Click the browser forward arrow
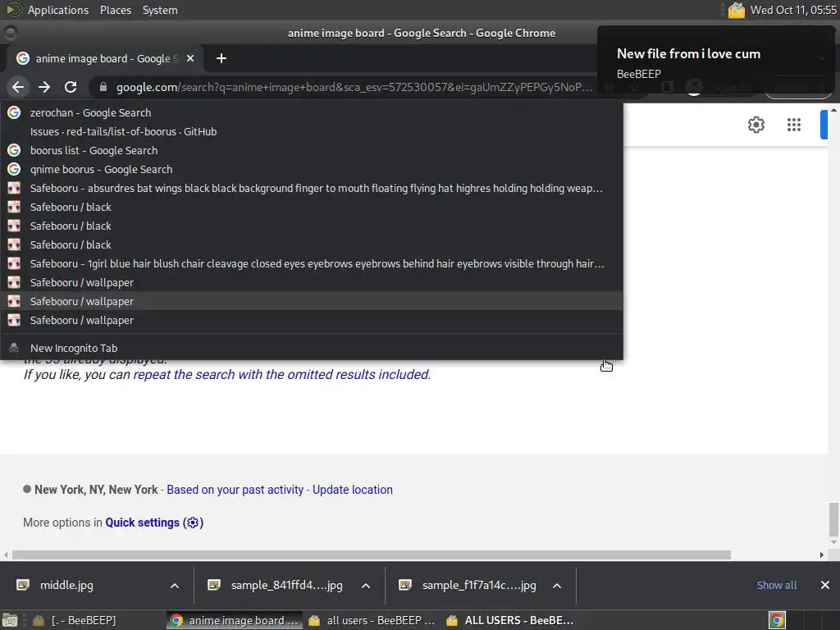 44,87
